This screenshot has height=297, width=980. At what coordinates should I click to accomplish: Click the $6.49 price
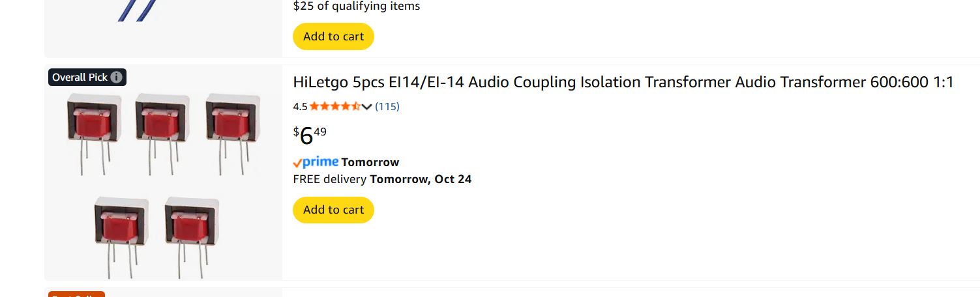(x=310, y=135)
